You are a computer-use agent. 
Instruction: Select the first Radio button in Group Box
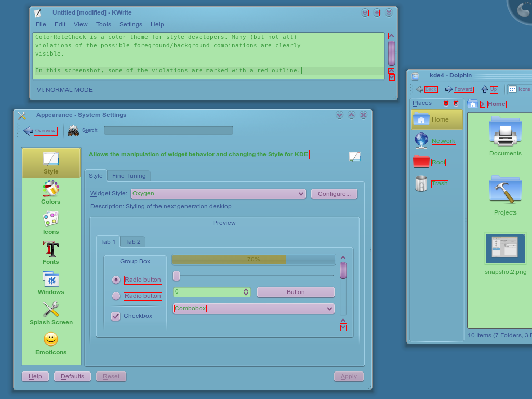coord(116,280)
